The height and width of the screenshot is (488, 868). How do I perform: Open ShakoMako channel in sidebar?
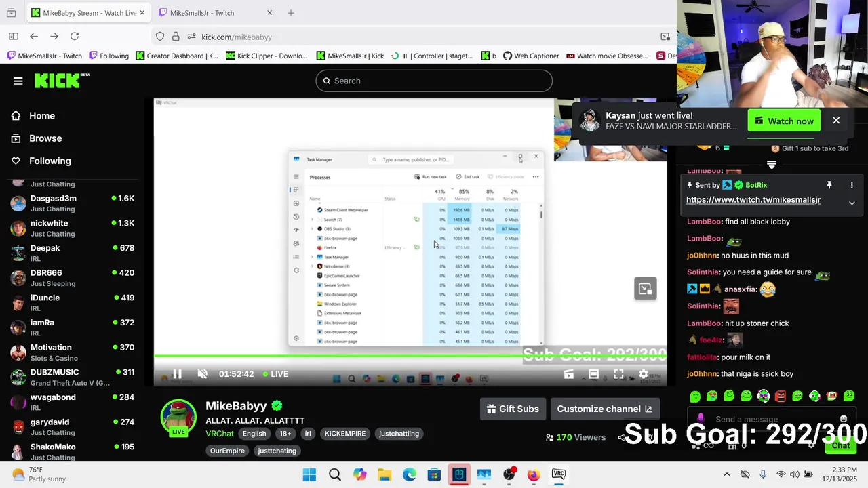click(72, 452)
